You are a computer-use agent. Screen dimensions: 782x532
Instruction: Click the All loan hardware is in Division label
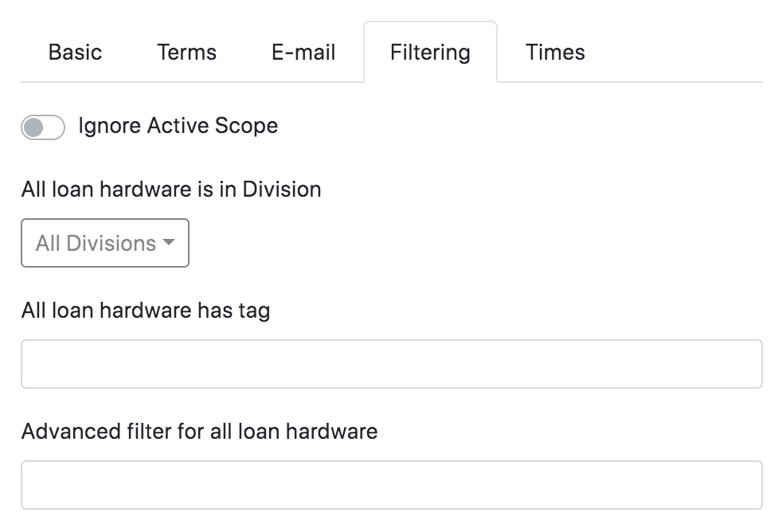[171, 190]
